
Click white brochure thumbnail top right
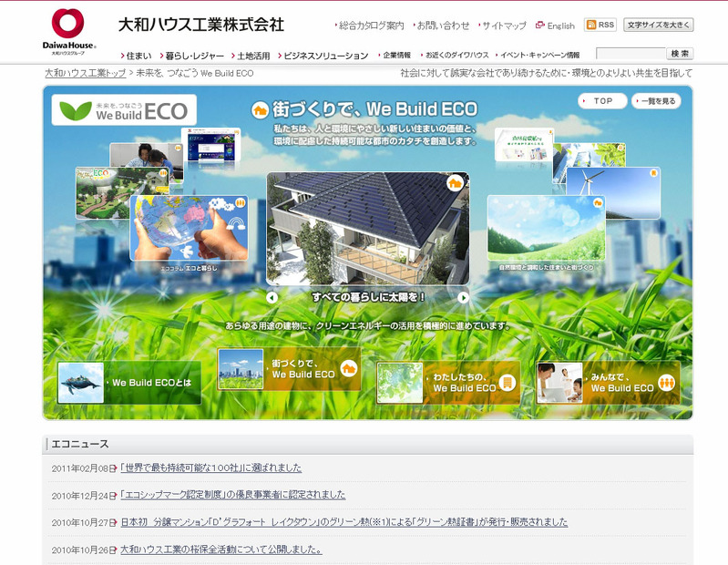tap(524, 144)
